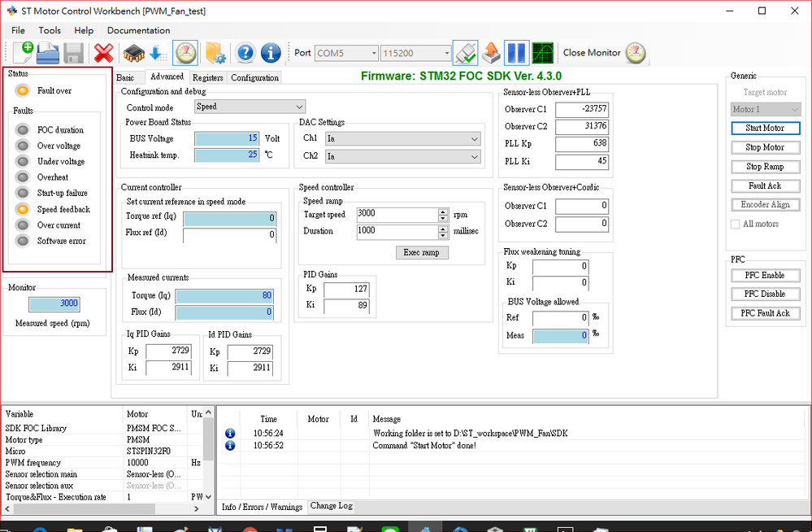The height and width of the screenshot is (532, 812).
Task: Click the blue pause bars toolbar icon
Action: click(516, 52)
